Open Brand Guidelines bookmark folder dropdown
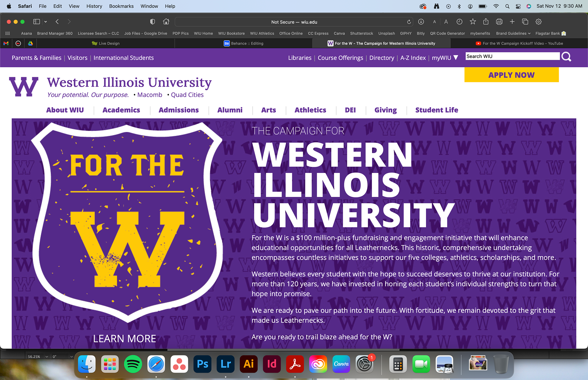This screenshot has height=380, width=588. (x=513, y=33)
